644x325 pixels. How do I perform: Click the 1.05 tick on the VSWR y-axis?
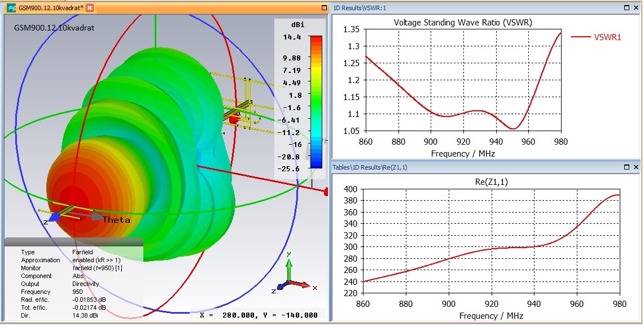(351, 131)
